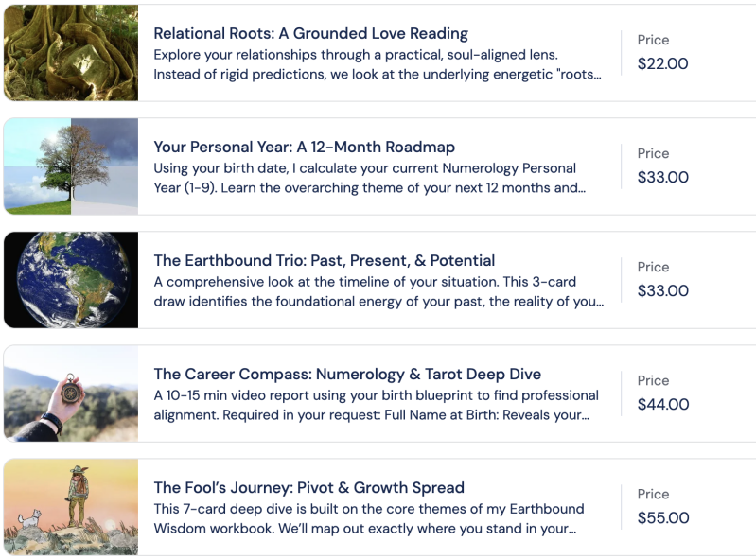The width and height of the screenshot is (756, 559).
Task: Click the 3-card draw description text
Action: point(377,291)
